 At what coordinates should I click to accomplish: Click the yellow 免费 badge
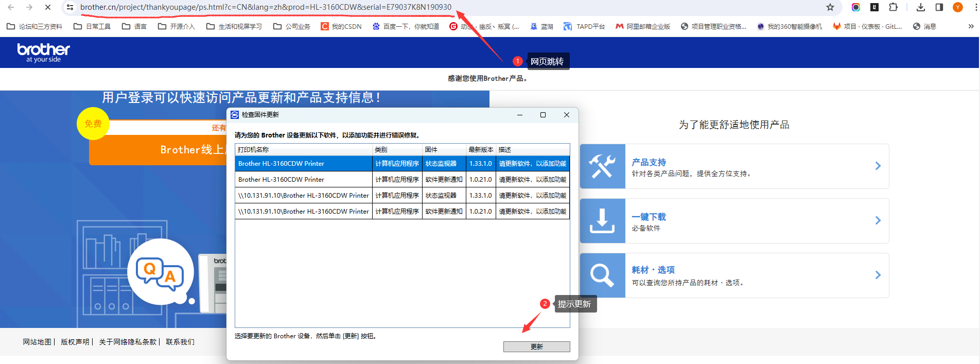(93, 124)
